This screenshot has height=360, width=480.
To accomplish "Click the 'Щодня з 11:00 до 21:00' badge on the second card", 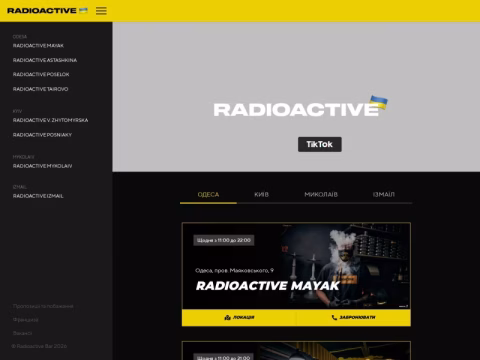I will (224, 357).
